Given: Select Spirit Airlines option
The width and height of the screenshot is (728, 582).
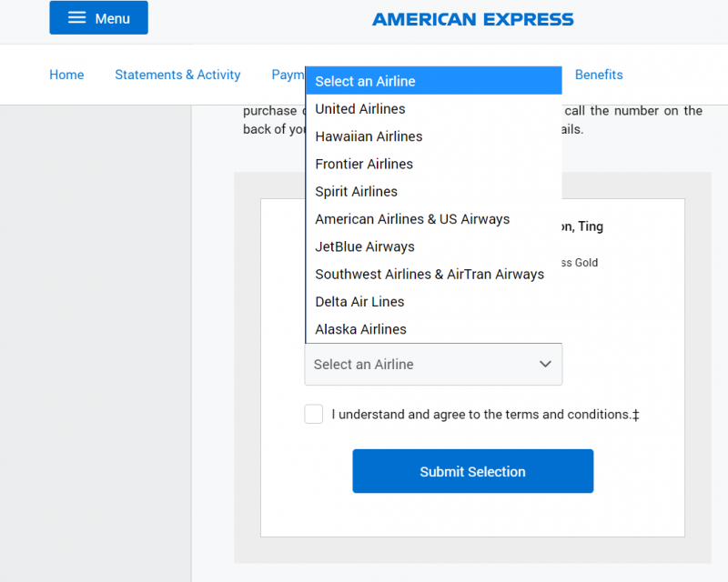Looking at the screenshot, I should click(356, 192).
